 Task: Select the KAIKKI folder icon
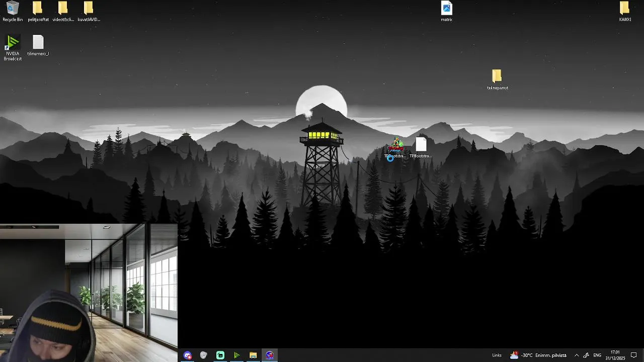(624, 12)
